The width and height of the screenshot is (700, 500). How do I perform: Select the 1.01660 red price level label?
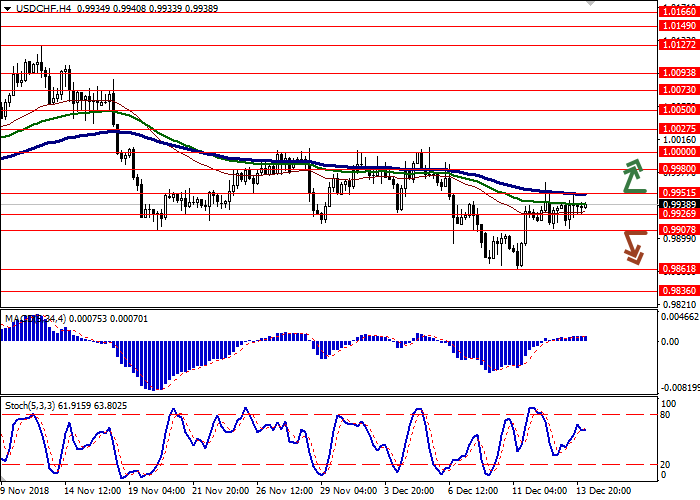coord(679,8)
